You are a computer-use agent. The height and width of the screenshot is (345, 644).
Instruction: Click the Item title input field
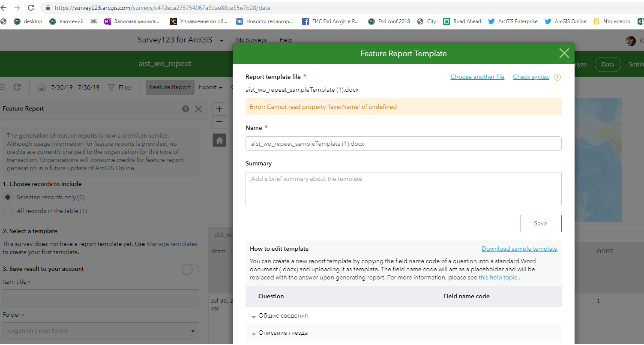click(101, 298)
